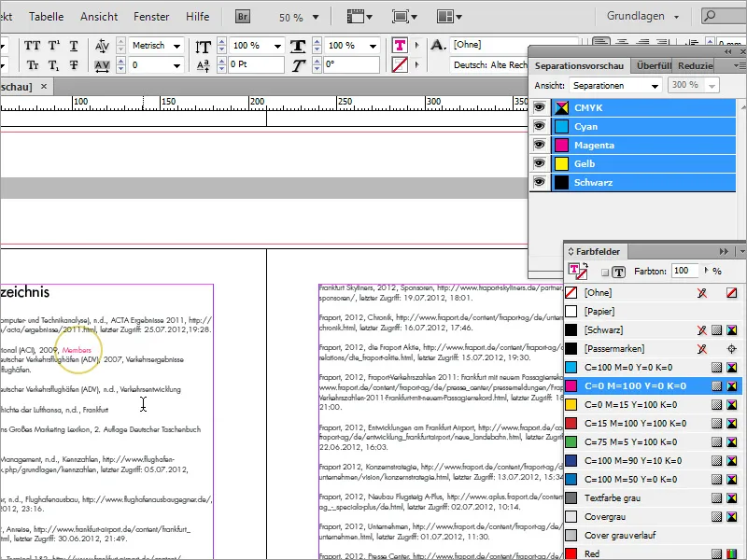Toggle strikethrough formatting
Screen dimensions: 747x560
(74, 64)
